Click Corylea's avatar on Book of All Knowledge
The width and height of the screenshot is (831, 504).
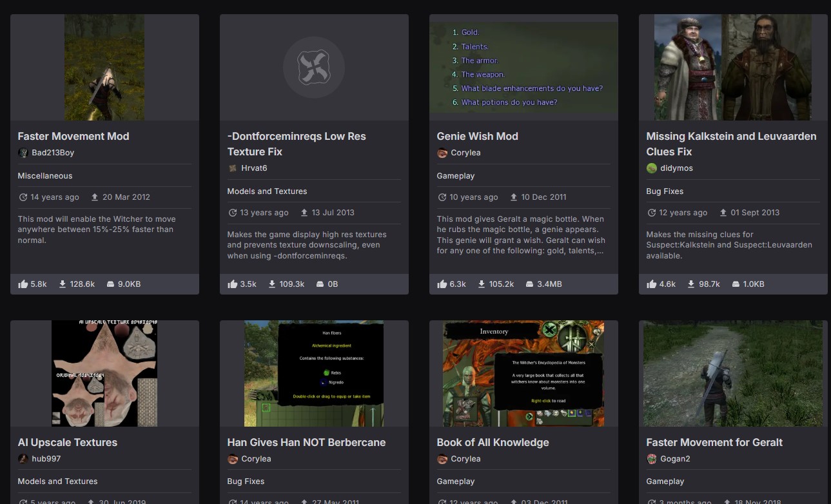442,459
